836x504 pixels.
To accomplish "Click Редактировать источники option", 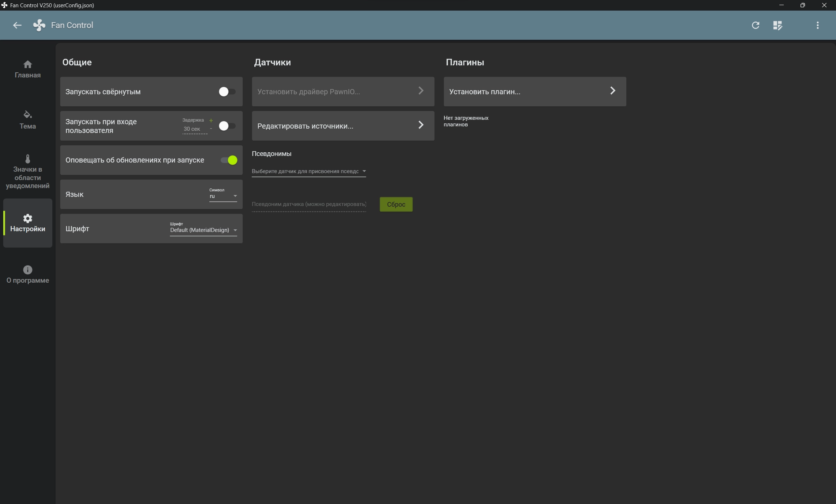I will point(342,126).
